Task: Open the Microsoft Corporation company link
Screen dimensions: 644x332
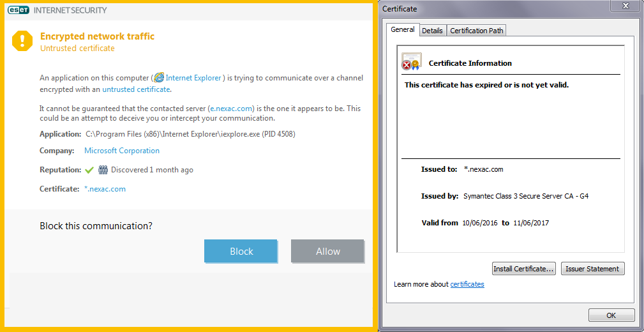Action: [x=122, y=151]
